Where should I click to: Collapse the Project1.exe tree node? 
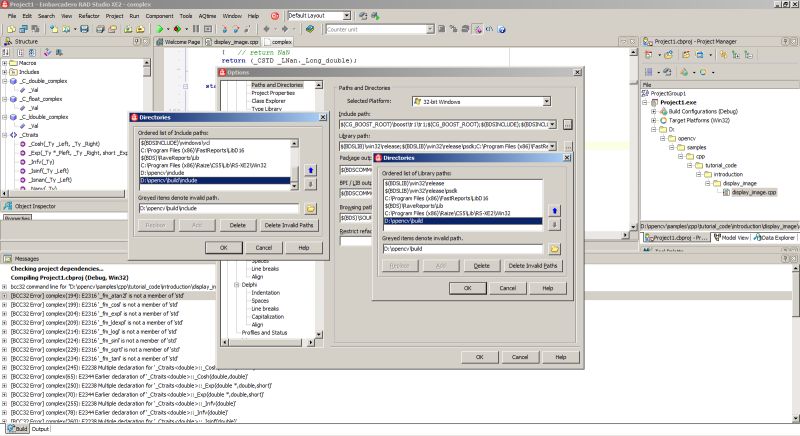coord(645,102)
